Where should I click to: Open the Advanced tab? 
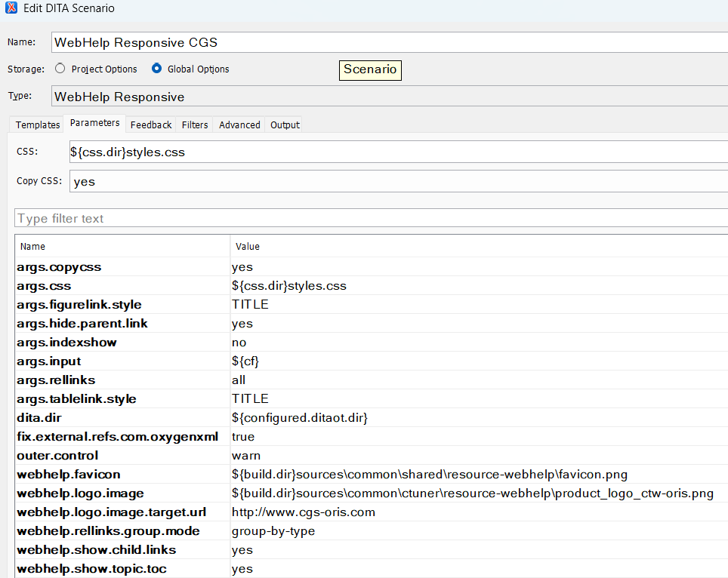[239, 125]
